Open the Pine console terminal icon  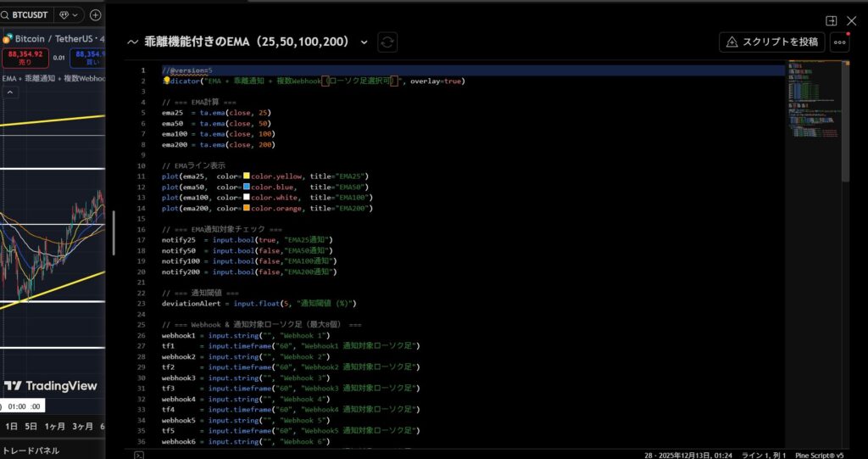pyautogui.click(x=139, y=455)
